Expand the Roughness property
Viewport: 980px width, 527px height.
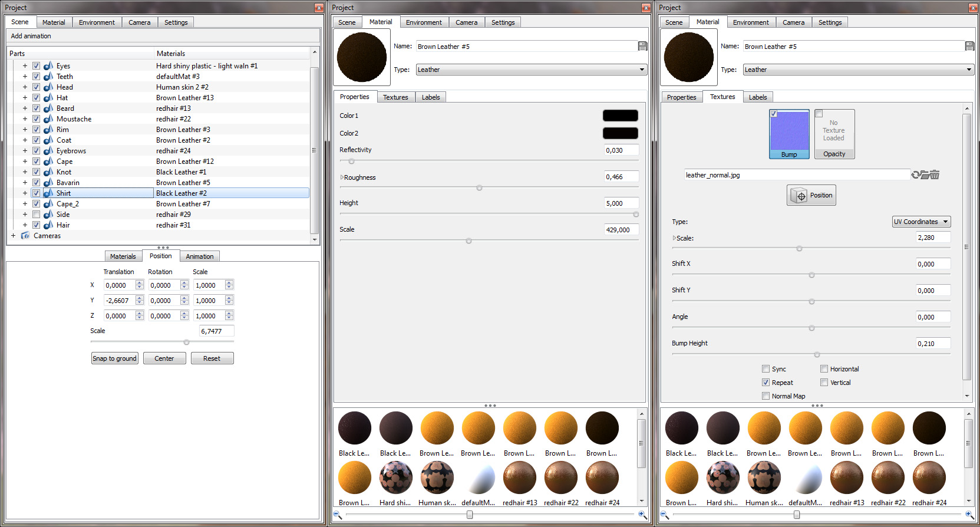tap(342, 177)
